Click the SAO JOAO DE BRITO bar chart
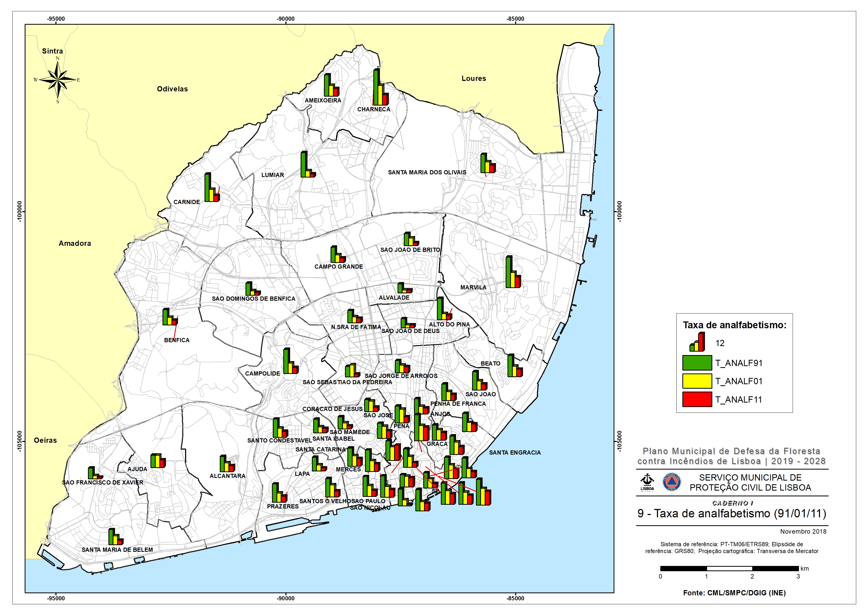 pos(411,239)
